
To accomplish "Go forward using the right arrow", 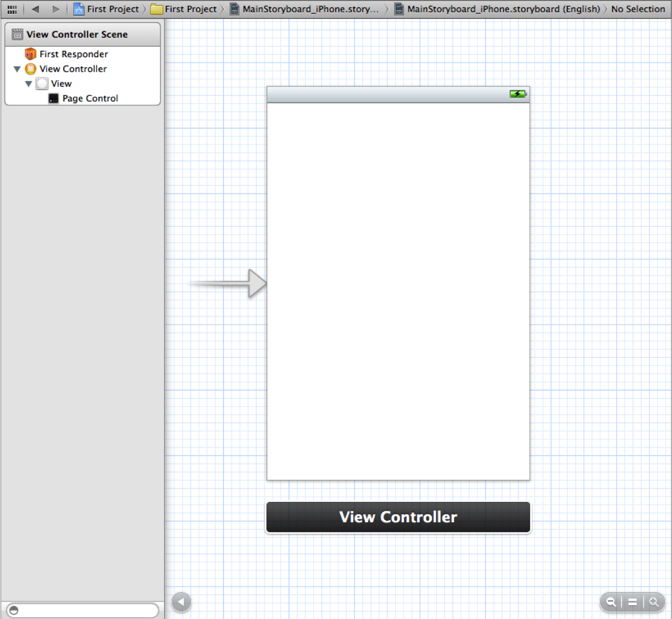I will tap(56, 9).
